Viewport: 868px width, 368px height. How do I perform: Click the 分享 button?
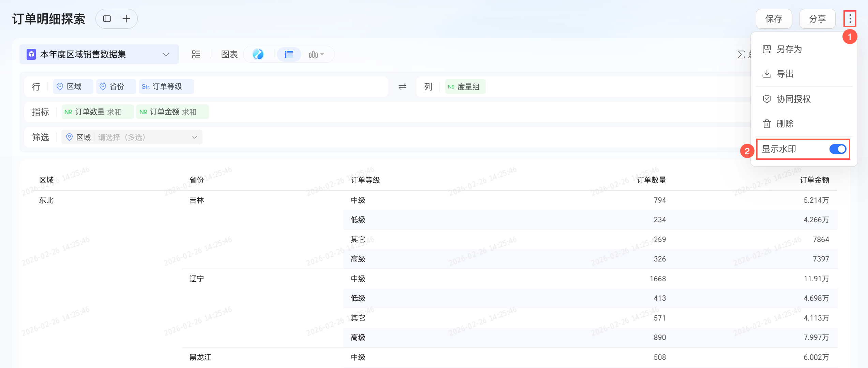817,19
